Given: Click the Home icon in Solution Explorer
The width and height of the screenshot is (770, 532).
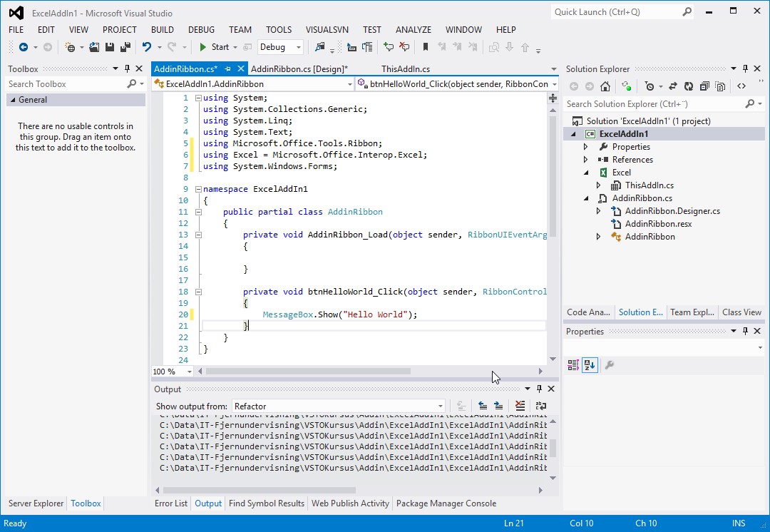Looking at the screenshot, I should click(x=605, y=86).
